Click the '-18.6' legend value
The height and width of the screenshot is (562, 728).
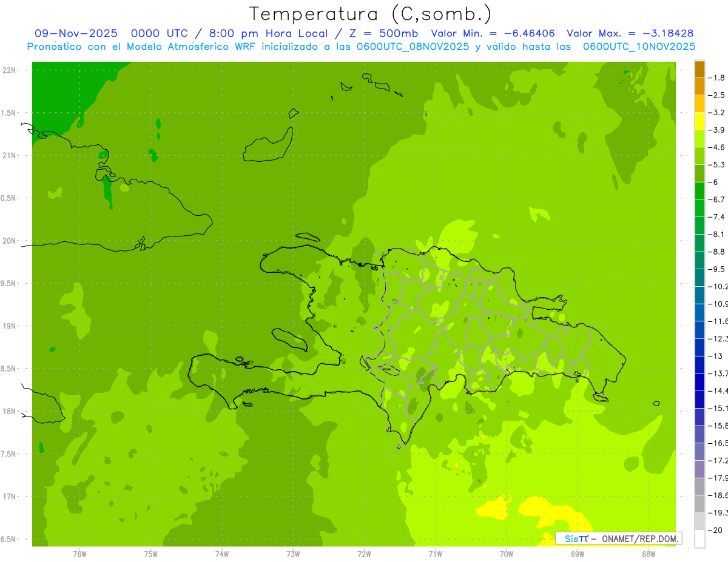coord(719,495)
